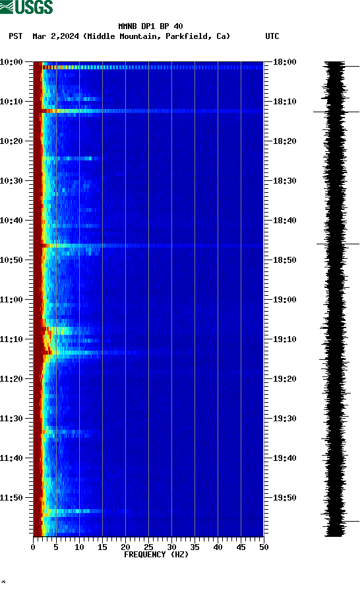Click the '11:10' PST time label
Screen dimensions: 364x589
(11, 339)
